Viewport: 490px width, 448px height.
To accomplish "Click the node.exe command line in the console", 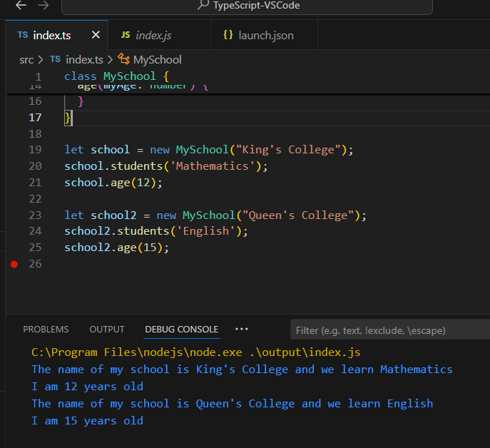I will [x=196, y=352].
